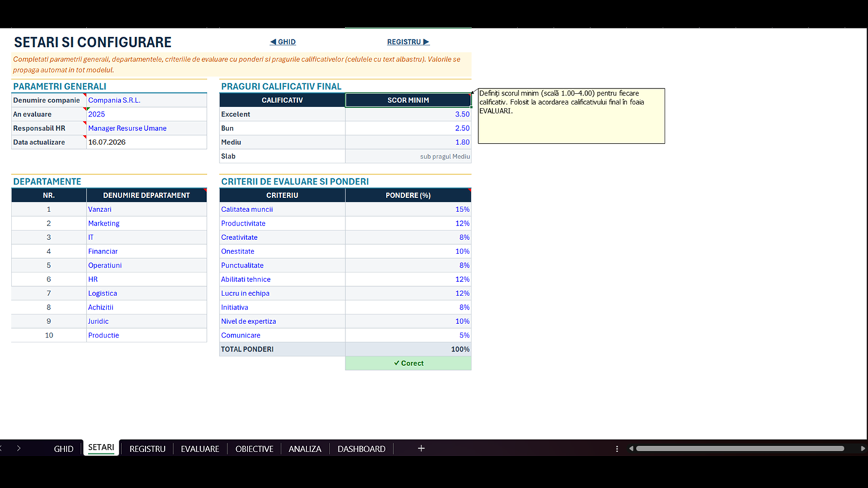Select the 'Logistica' department cell
Screen dimensions: 868x488
pos(146,293)
